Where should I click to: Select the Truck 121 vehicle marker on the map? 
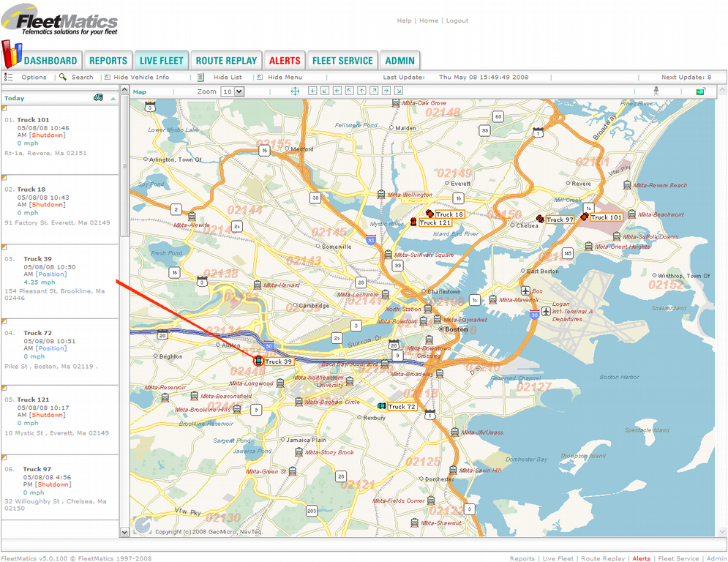413,222
